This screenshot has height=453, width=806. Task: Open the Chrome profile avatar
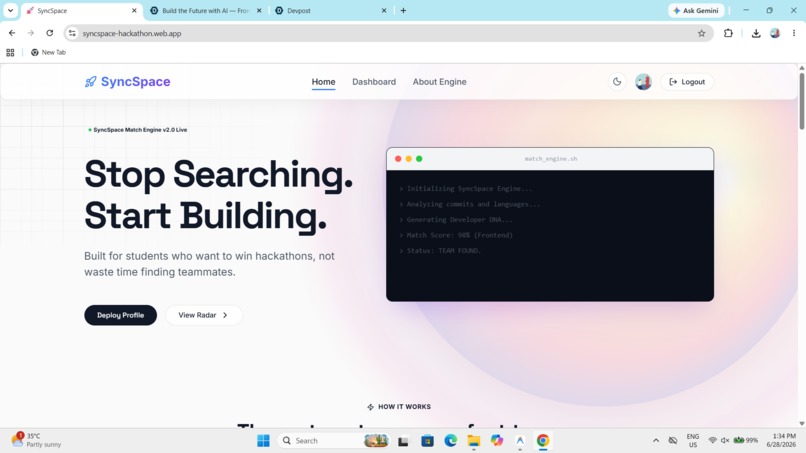[775, 33]
